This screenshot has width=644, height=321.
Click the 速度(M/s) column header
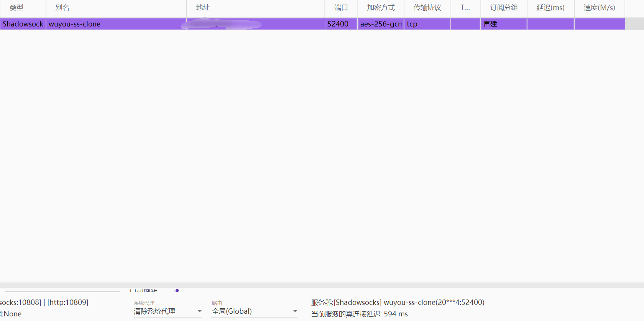tap(599, 8)
